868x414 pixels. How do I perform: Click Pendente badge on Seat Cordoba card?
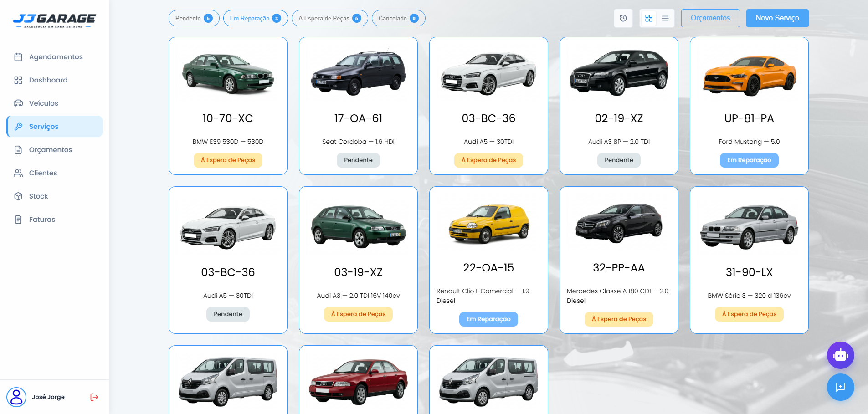tap(358, 160)
